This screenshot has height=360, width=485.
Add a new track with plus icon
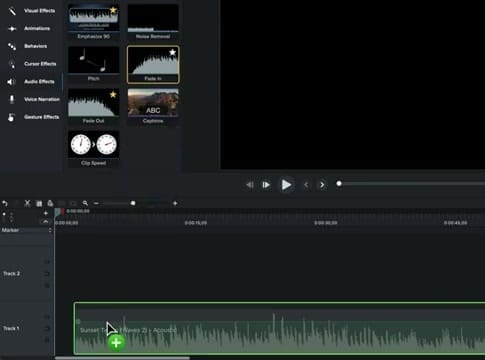46,213
